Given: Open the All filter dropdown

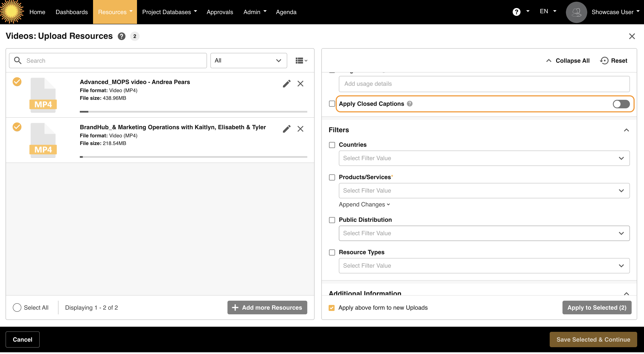Looking at the screenshot, I should tap(249, 61).
